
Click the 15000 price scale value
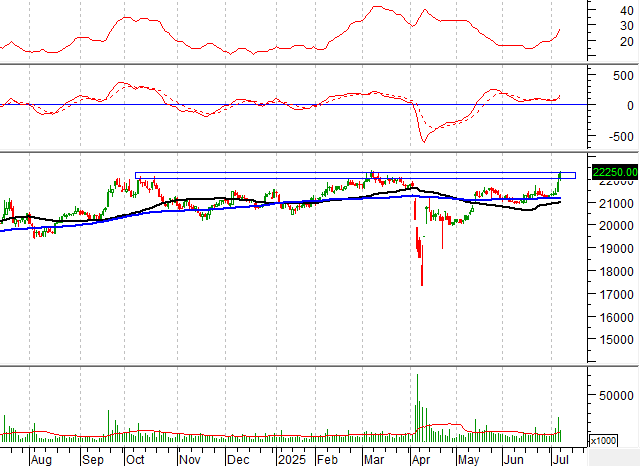(616, 340)
